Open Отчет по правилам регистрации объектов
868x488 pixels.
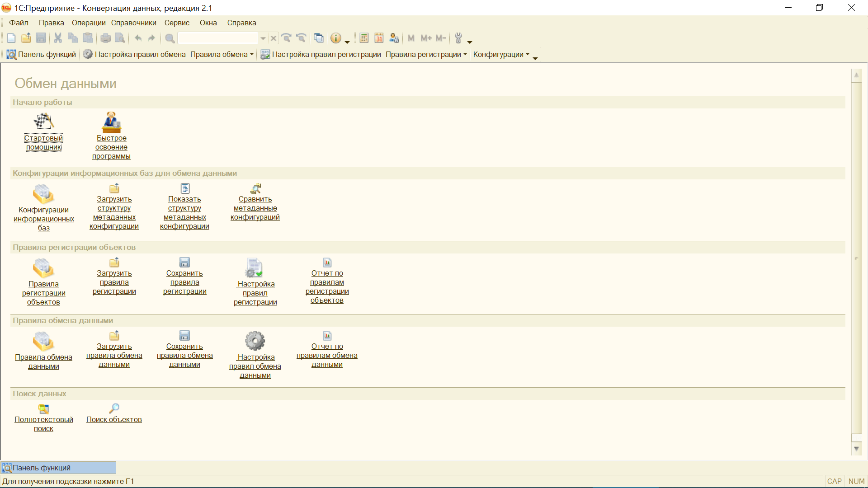[x=327, y=286]
